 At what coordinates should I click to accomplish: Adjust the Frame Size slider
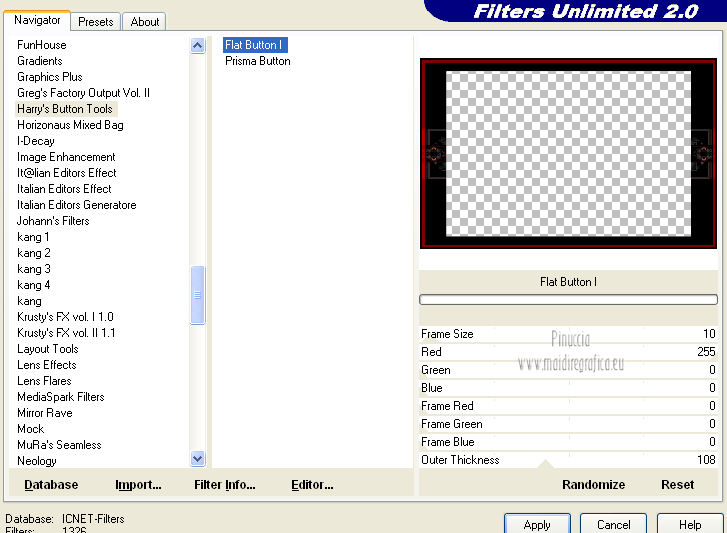pyautogui.click(x=568, y=334)
